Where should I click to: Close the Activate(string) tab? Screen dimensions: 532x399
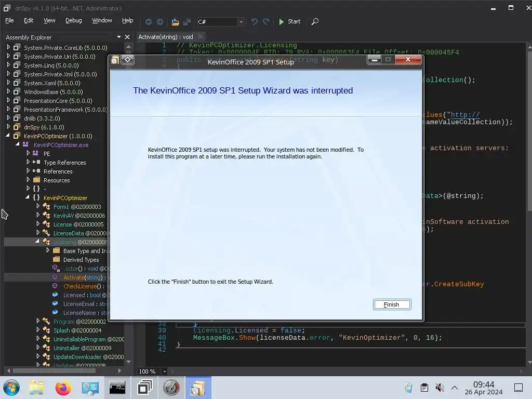click(201, 37)
